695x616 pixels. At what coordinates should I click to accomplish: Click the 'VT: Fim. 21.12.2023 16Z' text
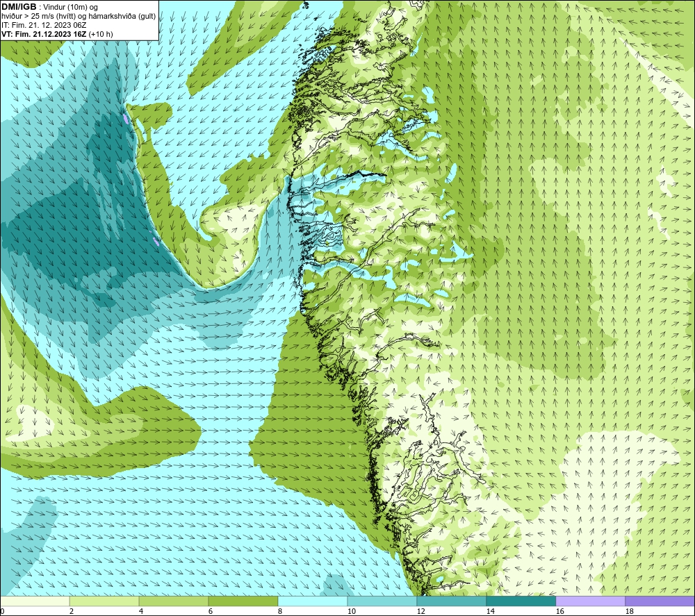pos(44,34)
